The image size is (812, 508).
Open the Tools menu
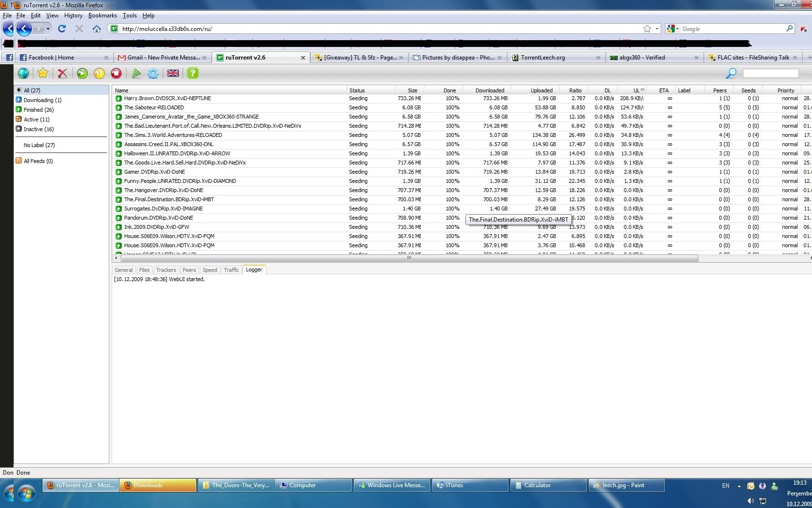[x=130, y=15]
